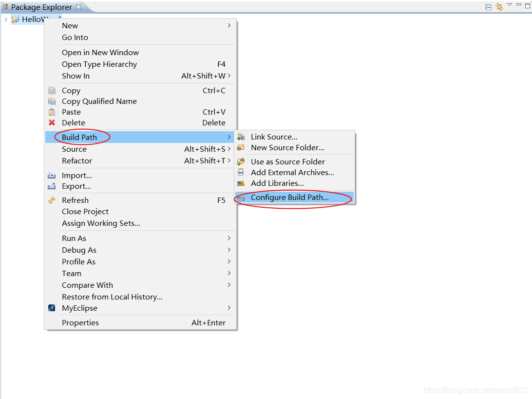
Task: Open the Package Explorer view menu dropdown
Action: [510, 6]
